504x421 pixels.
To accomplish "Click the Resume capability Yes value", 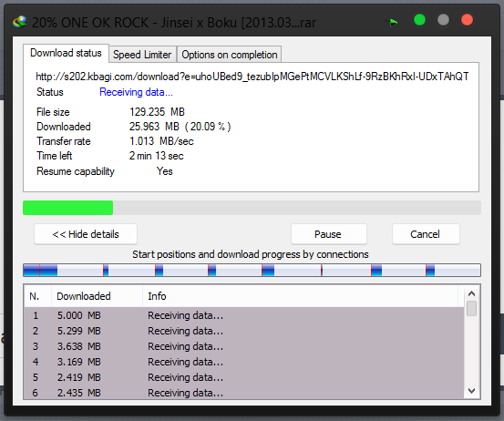I will tap(165, 171).
